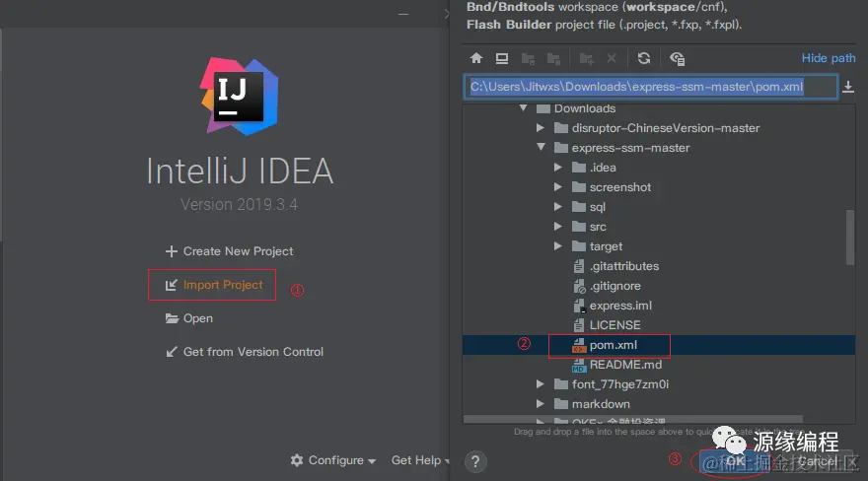The width and height of the screenshot is (868, 481).
Task: Select the .gitignore file icon
Action: click(x=579, y=287)
